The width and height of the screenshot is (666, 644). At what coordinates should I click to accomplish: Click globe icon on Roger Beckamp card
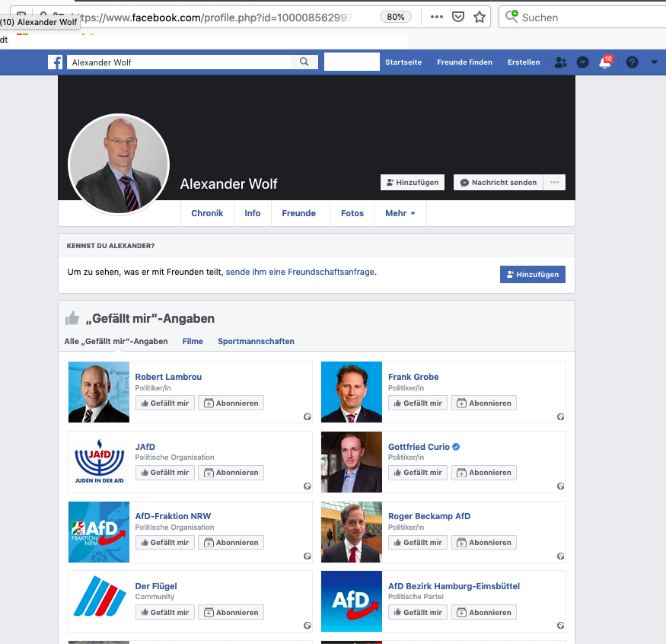click(x=561, y=556)
